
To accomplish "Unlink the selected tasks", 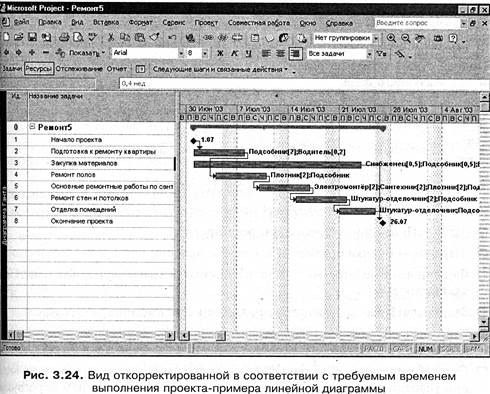I will click(223, 38).
